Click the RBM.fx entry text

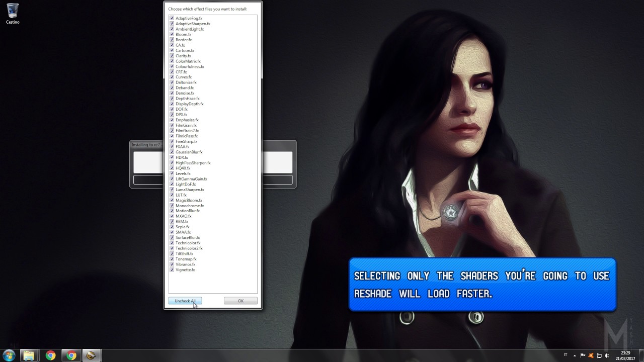[182, 222]
